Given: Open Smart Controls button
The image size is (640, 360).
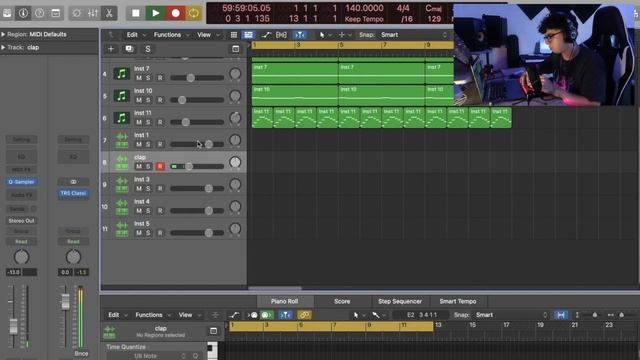Looking at the screenshot, I should coord(76,13).
